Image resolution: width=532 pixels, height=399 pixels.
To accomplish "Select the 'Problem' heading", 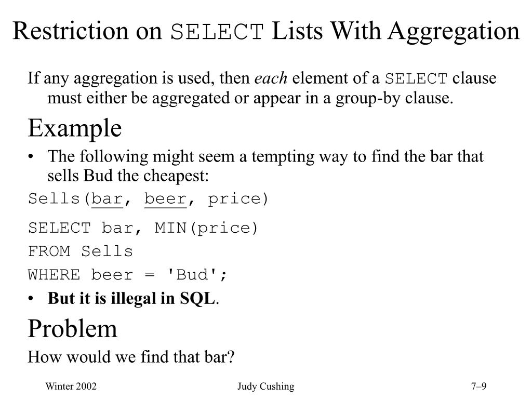I will click(72, 329).
